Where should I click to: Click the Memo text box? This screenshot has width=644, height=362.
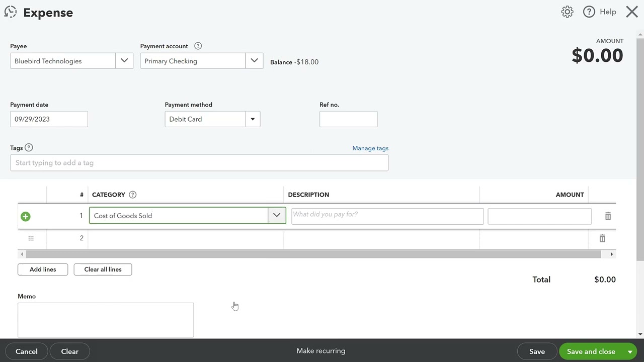106,320
